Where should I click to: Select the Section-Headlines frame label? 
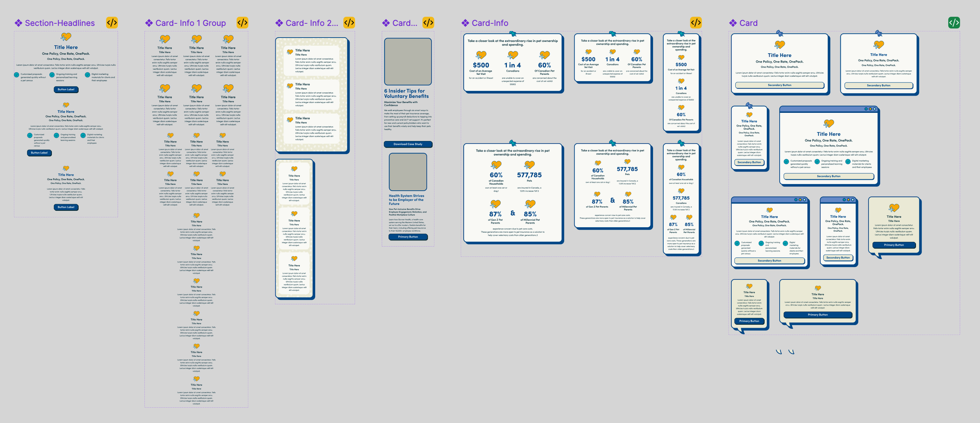point(60,23)
